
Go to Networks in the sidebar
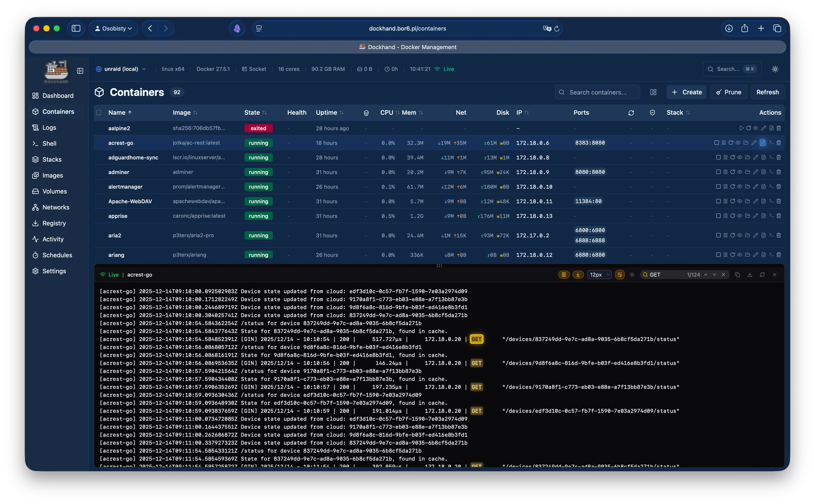[56, 207]
